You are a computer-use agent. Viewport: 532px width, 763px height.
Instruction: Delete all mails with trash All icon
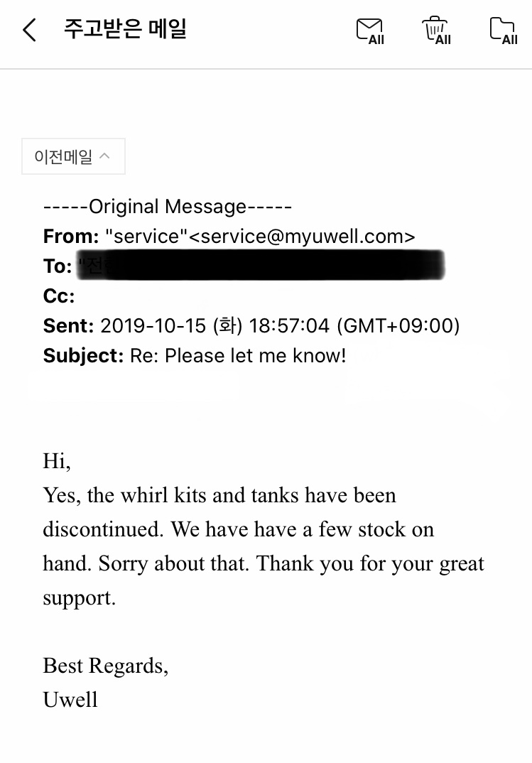[436, 31]
